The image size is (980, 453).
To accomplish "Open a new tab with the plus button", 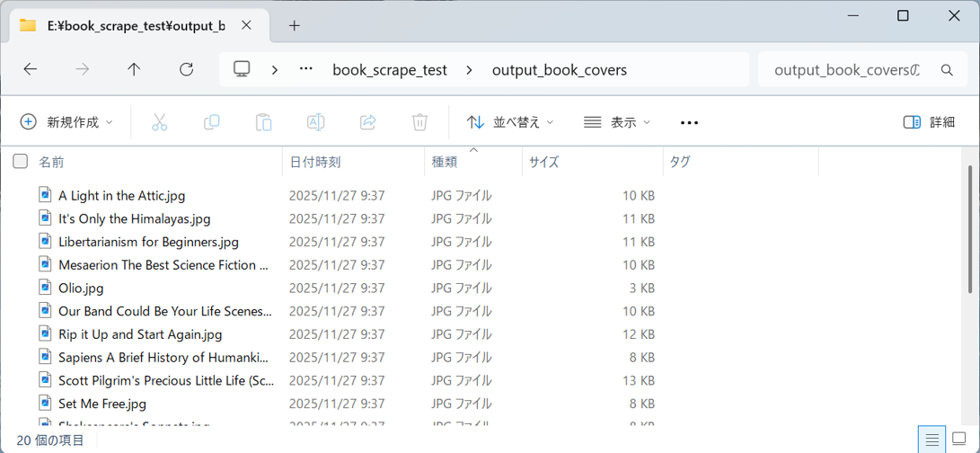I will pos(295,26).
